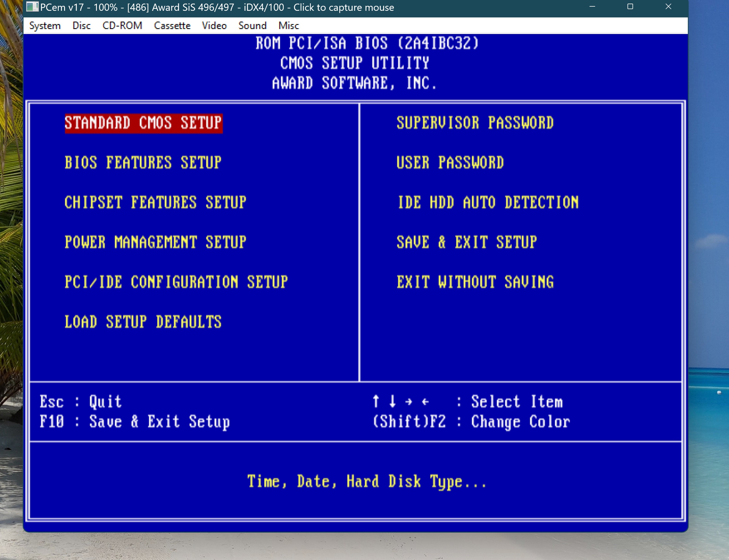Viewport: 729px width, 560px height.
Task: Minimize the PCem window
Action: (592, 7)
